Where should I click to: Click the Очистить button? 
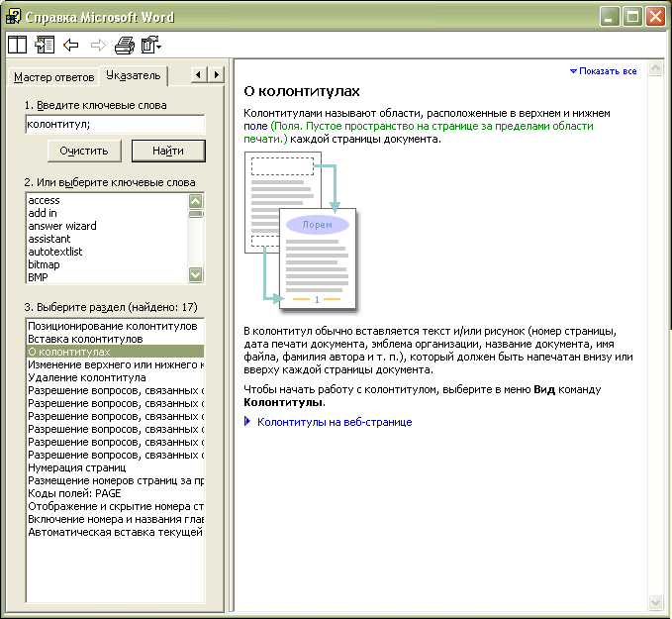84,151
